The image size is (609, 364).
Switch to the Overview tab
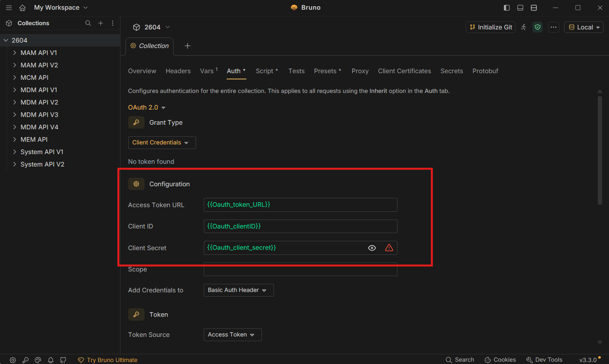coord(142,71)
